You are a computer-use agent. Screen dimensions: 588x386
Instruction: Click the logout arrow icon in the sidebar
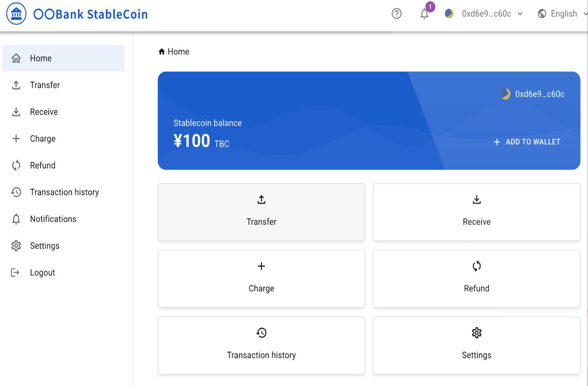16,272
